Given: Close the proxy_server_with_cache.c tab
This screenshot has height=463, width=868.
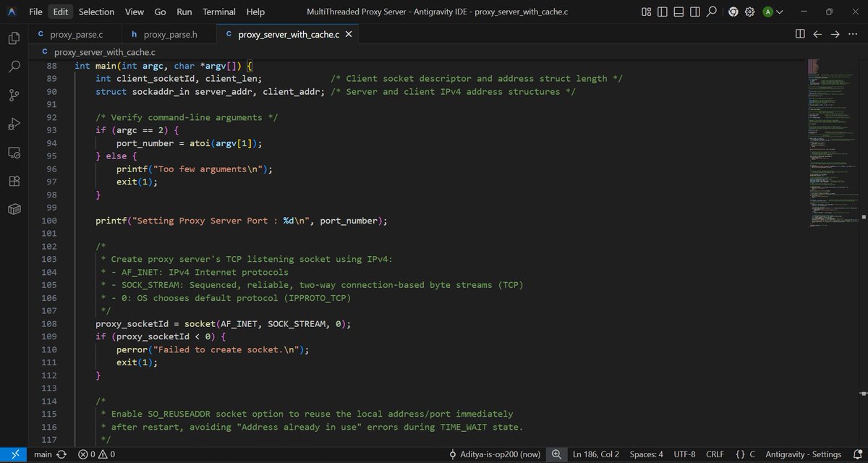Looking at the screenshot, I should pos(349,34).
